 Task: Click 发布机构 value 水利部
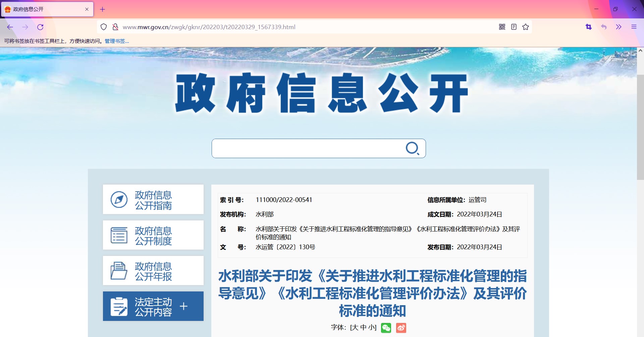(x=265, y=214)
